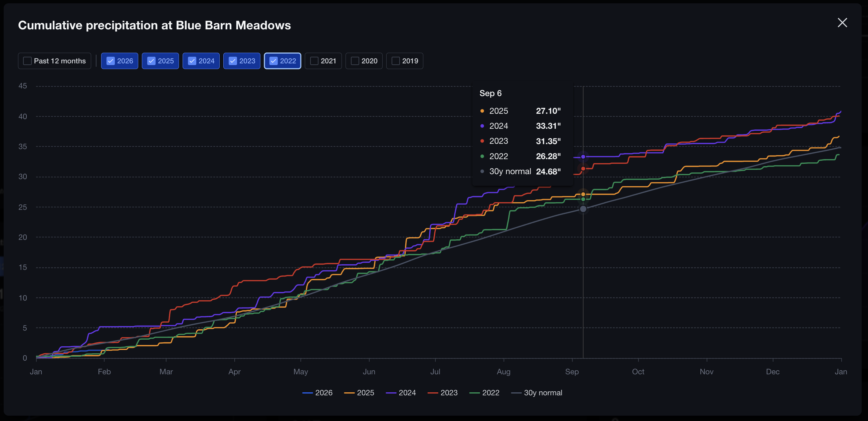Click the gray 30y normal point marker
868x421 pixels.
(x=583, y=209)
